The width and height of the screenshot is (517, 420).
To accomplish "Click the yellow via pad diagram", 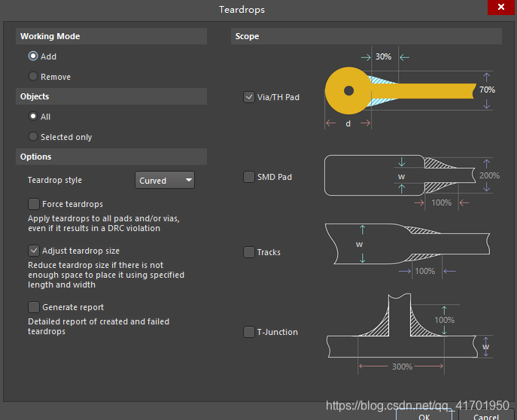I will [x=348, y=91].
